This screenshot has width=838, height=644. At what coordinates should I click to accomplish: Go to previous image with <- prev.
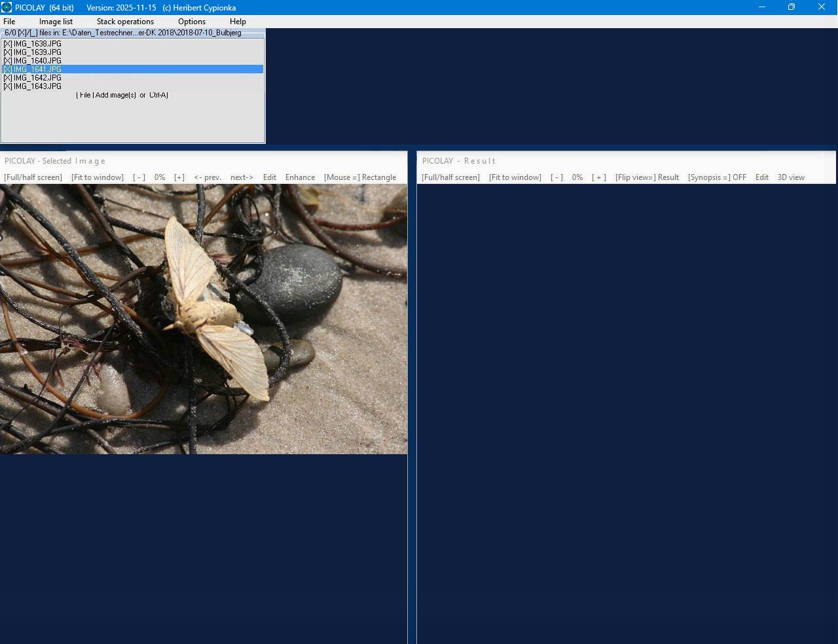click(207, 177)
